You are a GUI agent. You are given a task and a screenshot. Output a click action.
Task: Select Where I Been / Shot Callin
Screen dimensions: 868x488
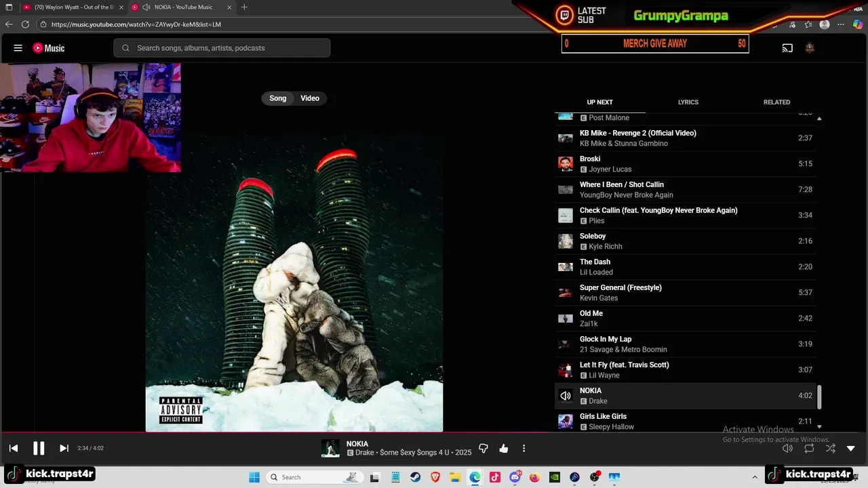[685, 190]
